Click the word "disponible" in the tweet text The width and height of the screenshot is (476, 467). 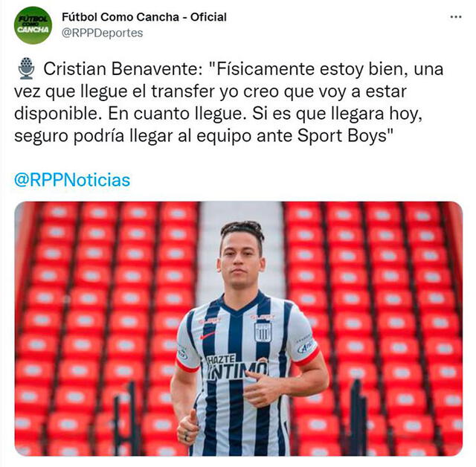click(57, 114)
